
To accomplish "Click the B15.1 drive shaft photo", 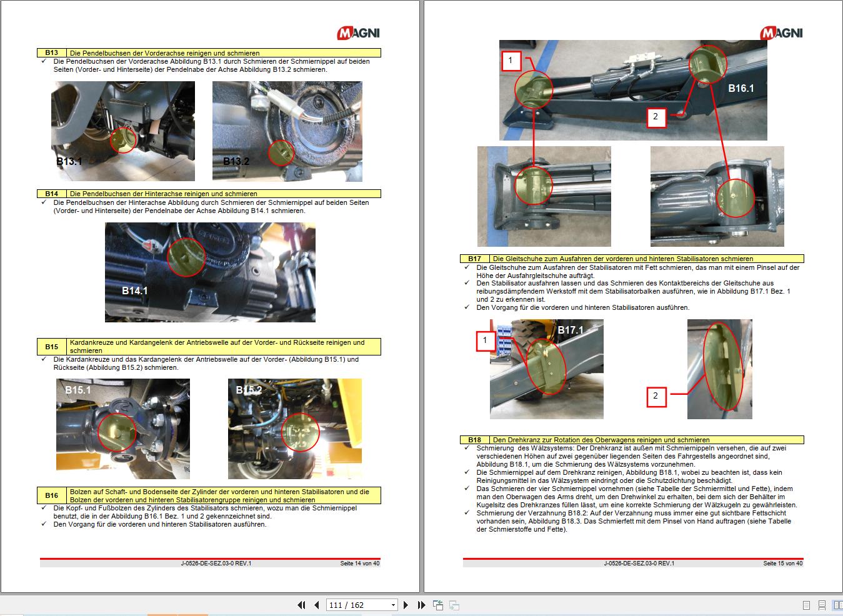I will tap(123, 429).
